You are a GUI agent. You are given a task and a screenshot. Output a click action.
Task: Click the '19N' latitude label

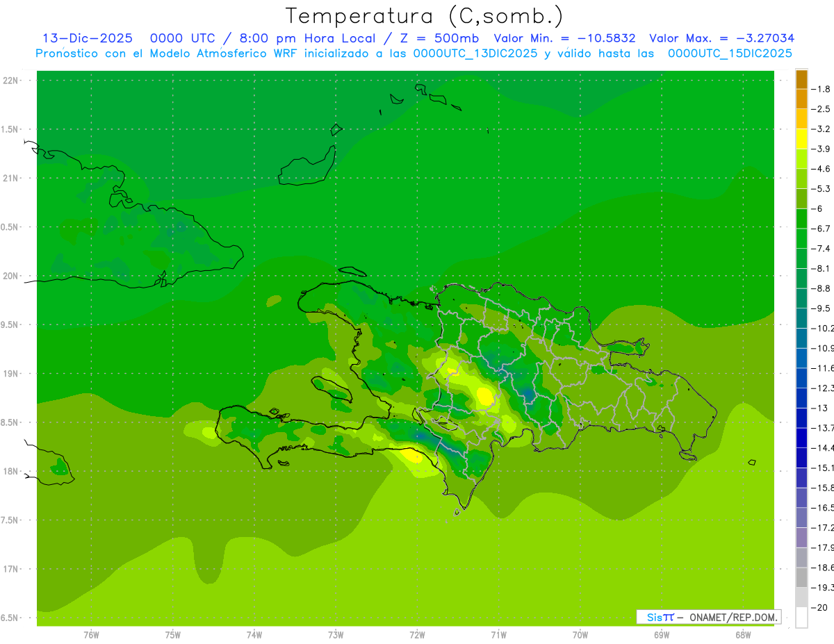click(x=10, y=373)
